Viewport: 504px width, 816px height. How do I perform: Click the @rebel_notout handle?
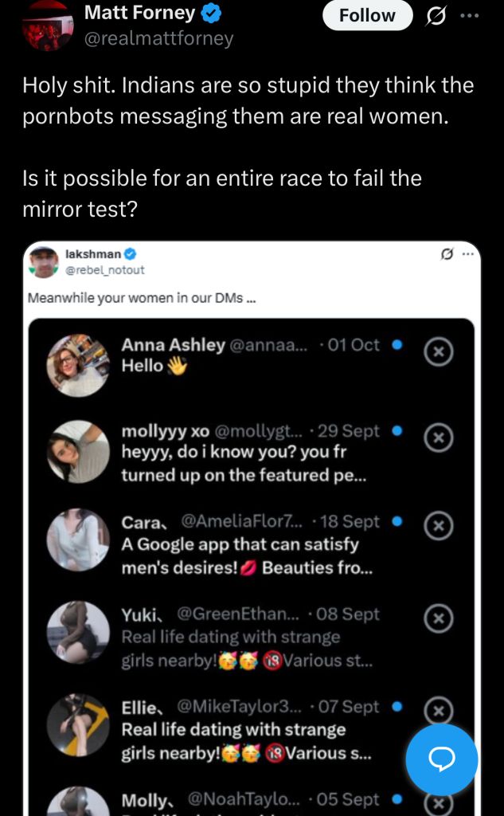(x=104, y=270)
